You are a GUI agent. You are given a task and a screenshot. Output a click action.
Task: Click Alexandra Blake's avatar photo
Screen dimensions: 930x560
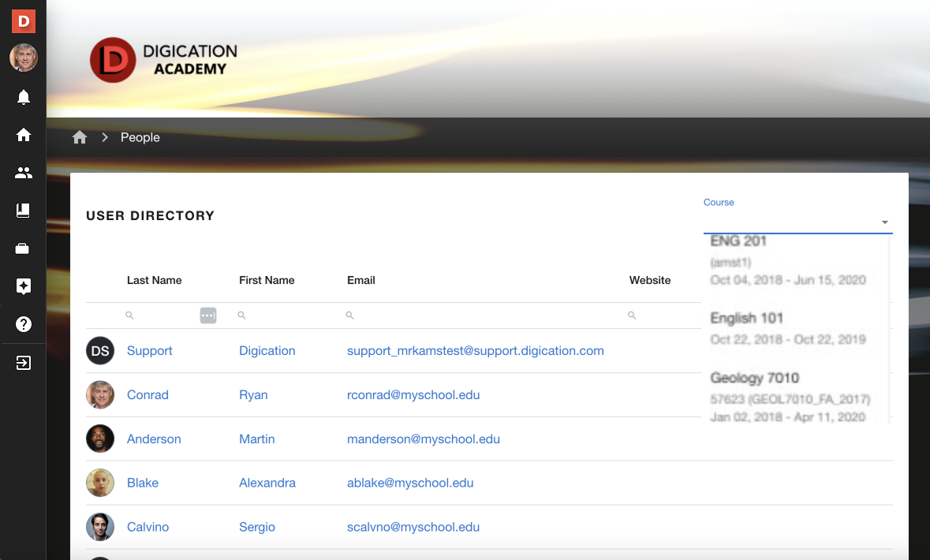click(100, 482)
